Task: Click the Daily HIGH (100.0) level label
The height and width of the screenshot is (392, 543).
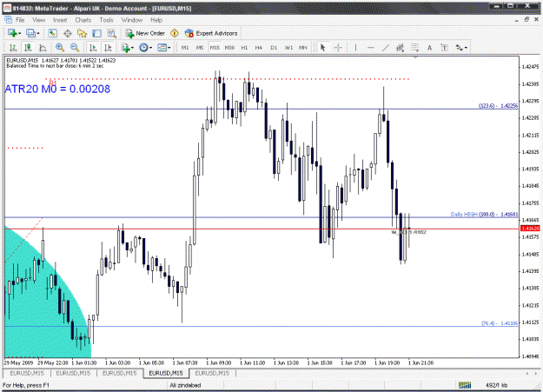Action: (484, 215)
